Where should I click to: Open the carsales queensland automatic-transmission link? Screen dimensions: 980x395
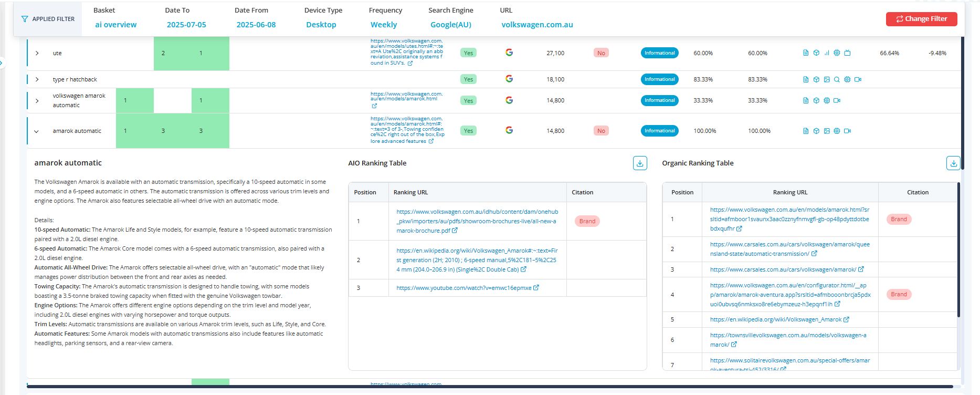[x=790, y=249]
